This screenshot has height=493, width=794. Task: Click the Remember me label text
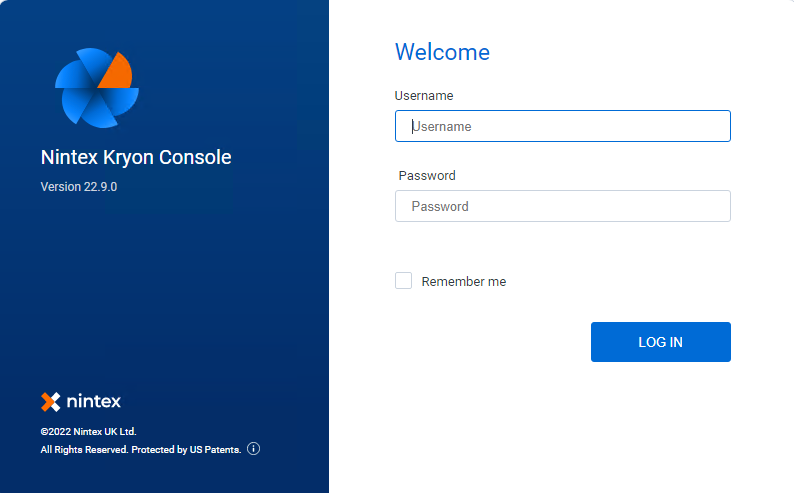point(464,282)
